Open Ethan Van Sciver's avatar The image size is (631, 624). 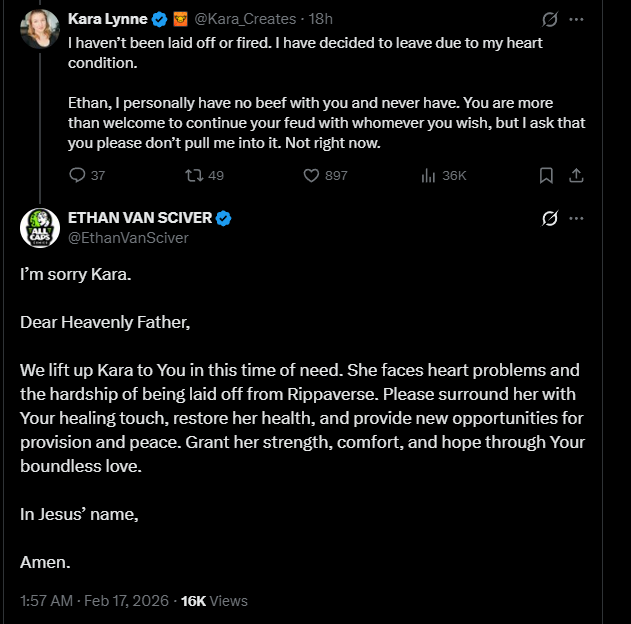pyautogui.click(x=40, y=228)
